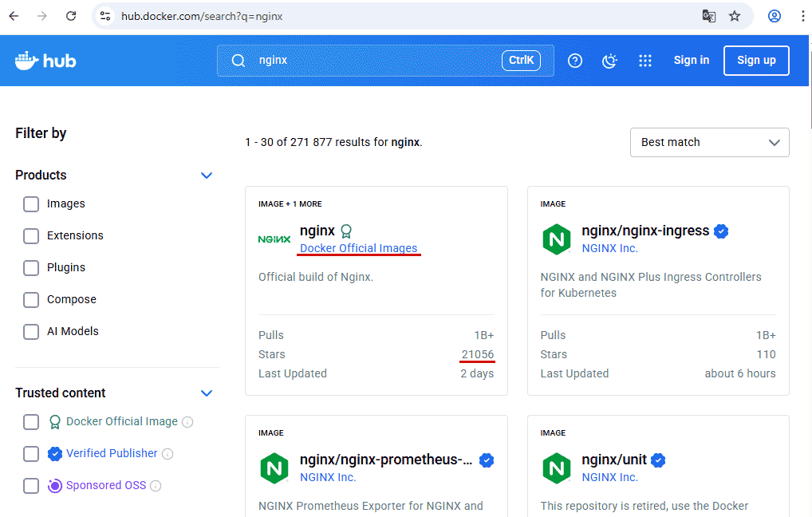Click the translate page icon
812x517 pixels.
pos(708,16)
